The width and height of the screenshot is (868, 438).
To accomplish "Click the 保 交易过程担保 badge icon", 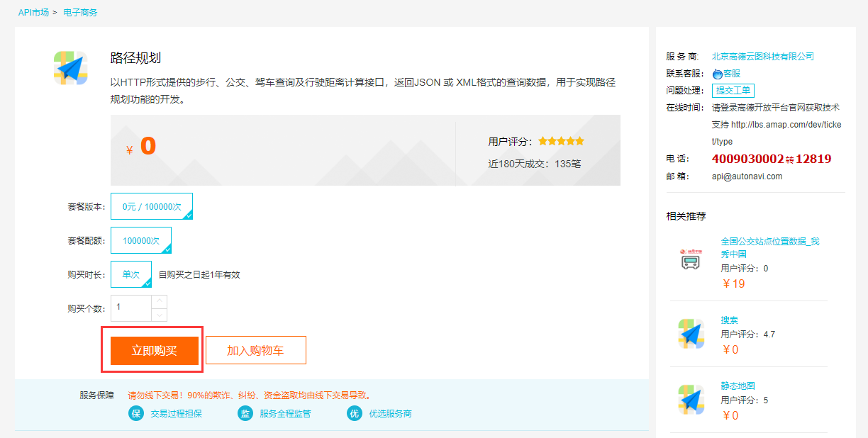I will pos(136,413).
